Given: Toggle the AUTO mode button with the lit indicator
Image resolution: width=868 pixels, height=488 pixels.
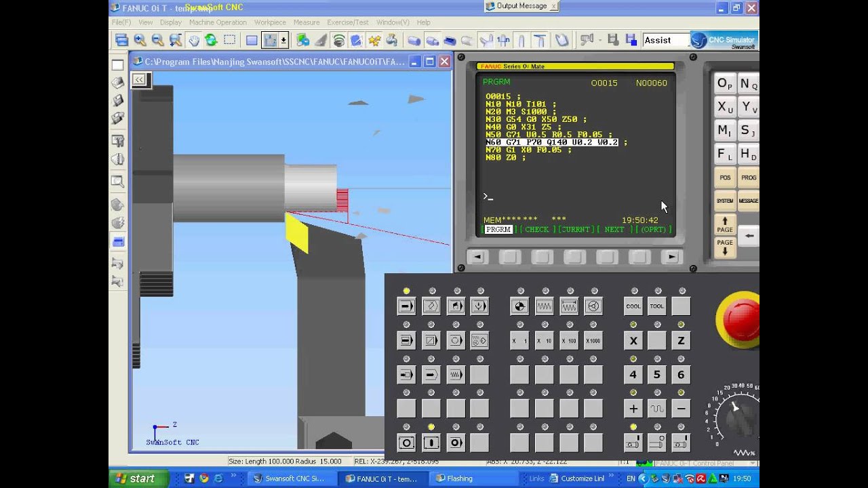Looking at the screenshot, I should [x=406, y=306].
